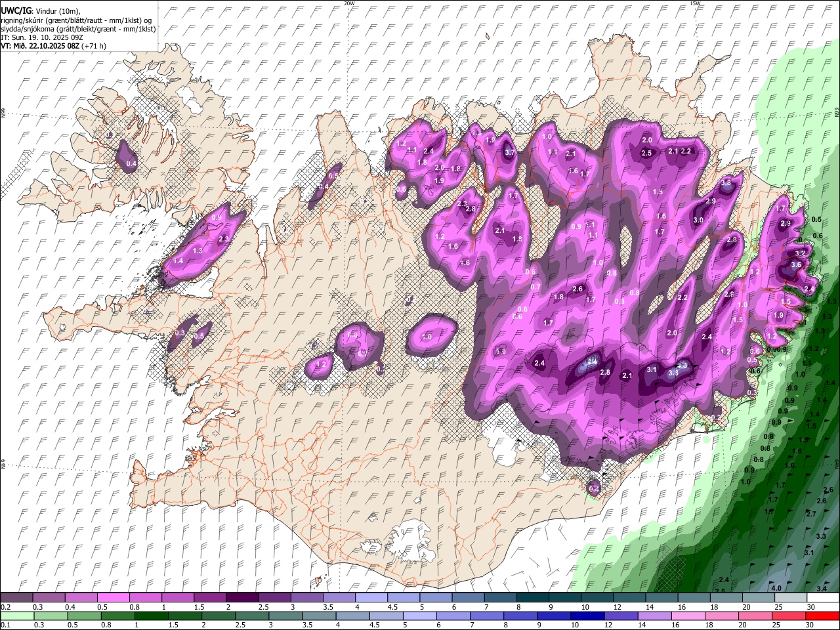Select the '2.0' value above the '2.5' value
The image size is (840, 630).
(647, 140)
